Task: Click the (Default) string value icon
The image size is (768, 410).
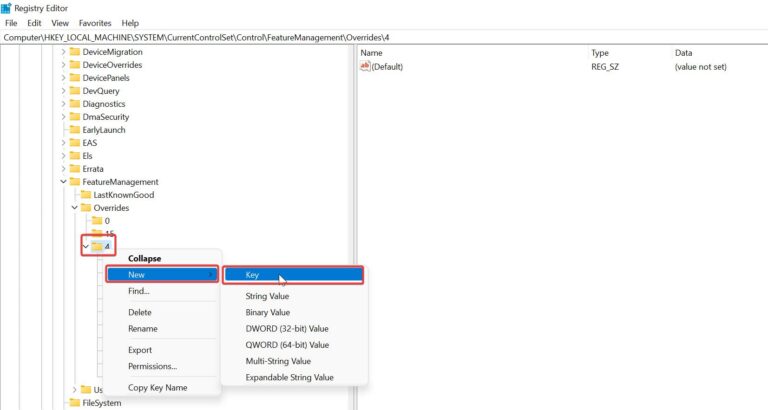Action: pos(365,67)
